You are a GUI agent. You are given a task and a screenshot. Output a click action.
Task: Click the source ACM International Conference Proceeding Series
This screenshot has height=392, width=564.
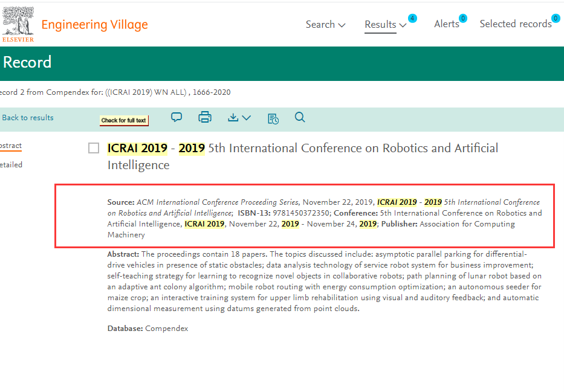(x=217, y=202)
